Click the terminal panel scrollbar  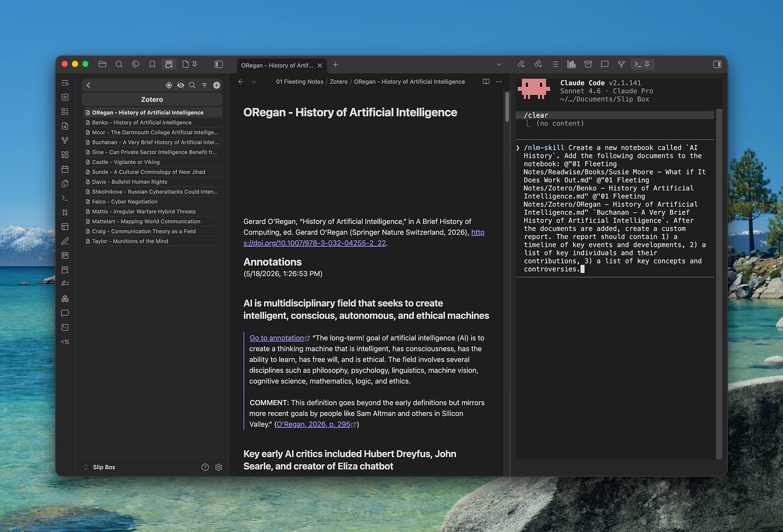point(719,283)
